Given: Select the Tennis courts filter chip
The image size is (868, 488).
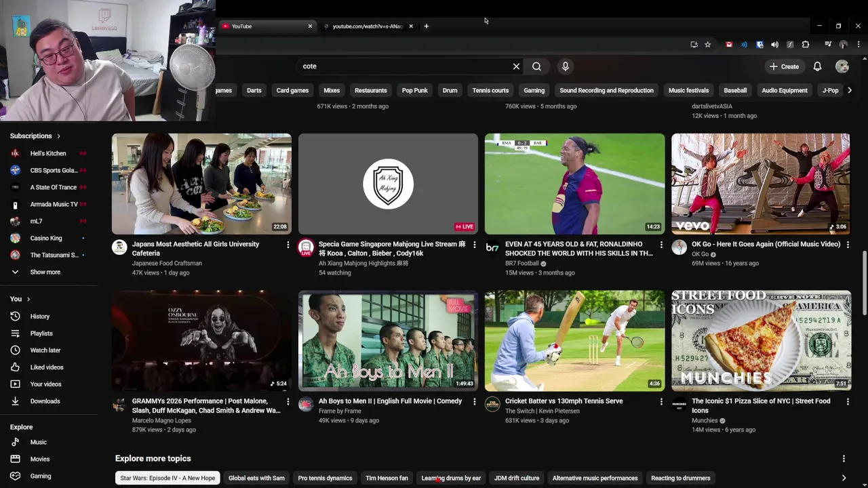Looking at the screenshot, I should [x=490, y=90].
